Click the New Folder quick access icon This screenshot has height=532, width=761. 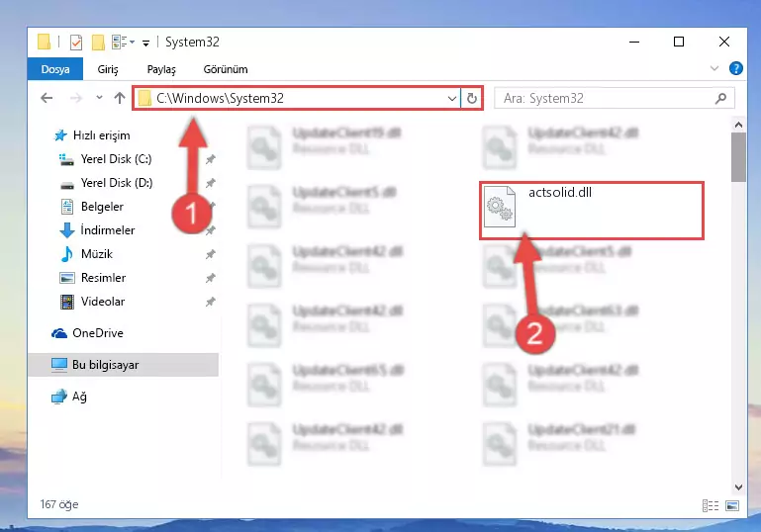[98, 43]
